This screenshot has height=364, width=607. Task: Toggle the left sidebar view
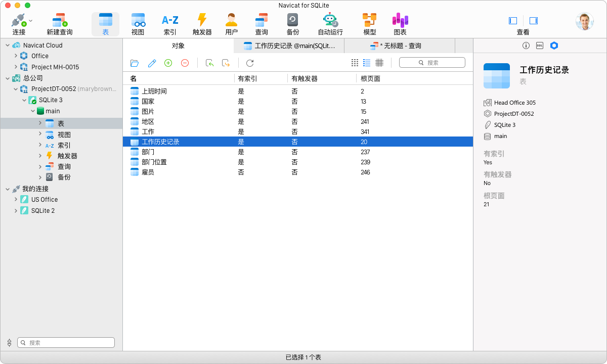pos(513,21)
